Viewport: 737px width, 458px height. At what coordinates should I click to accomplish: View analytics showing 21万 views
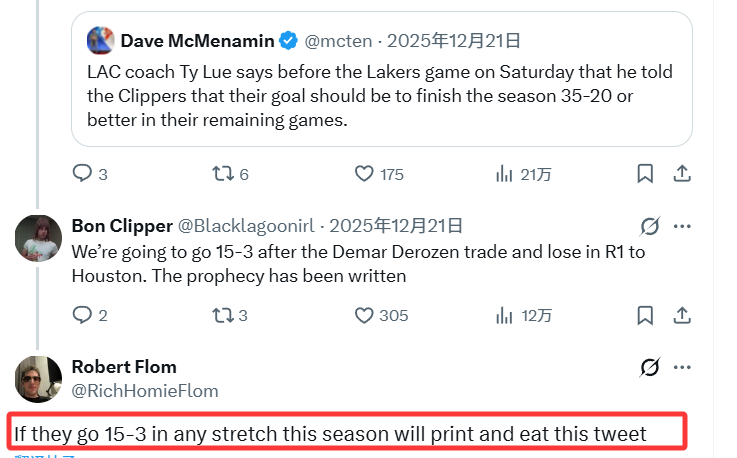tap(504, 173)
